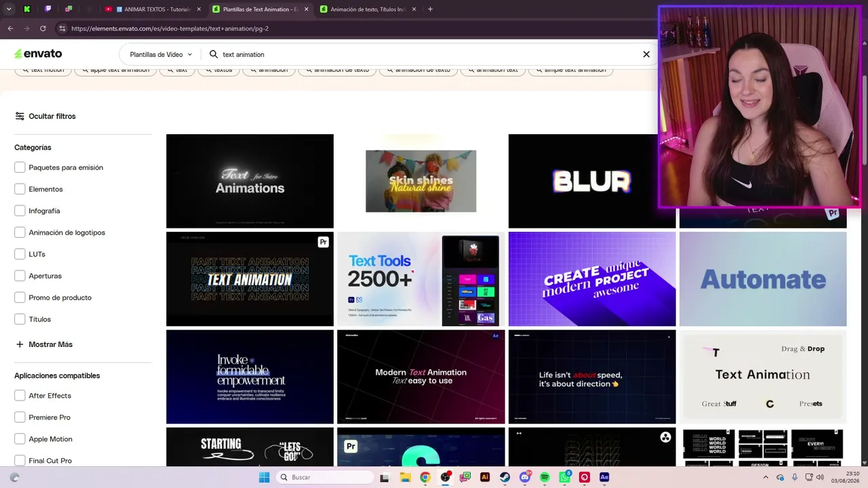Open Google Chrome from the taskbar
The image size is (868, 488).
(425, 477)
